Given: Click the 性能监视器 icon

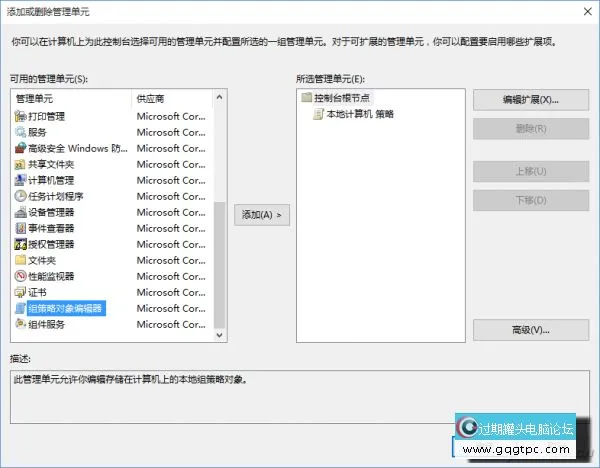Looking at the screenshot, I should click(20, 276).
